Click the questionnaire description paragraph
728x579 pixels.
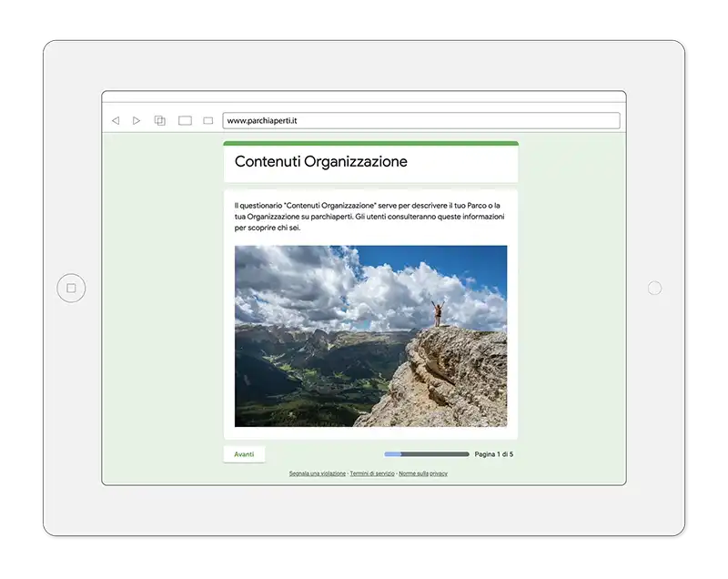click(369, 217)
